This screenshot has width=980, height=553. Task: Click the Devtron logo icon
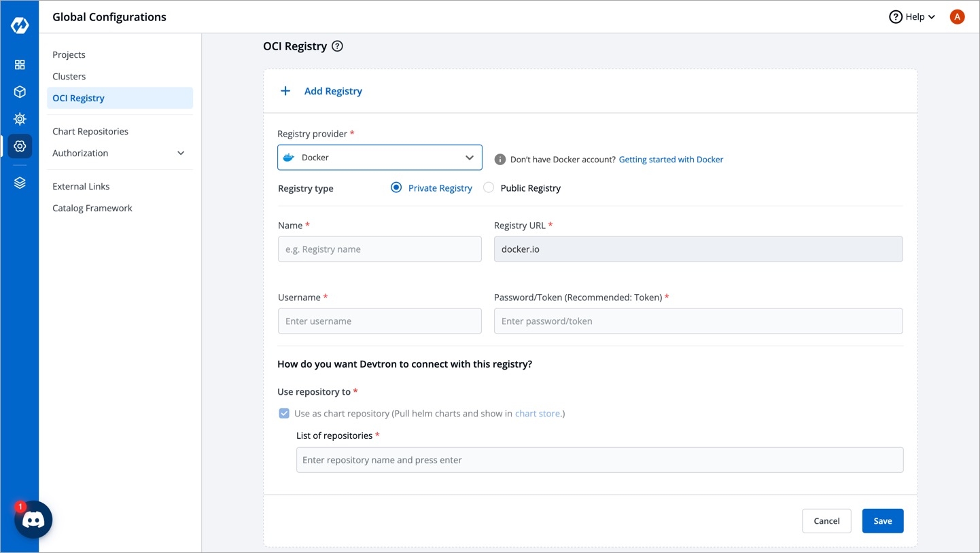coord(20,26)
